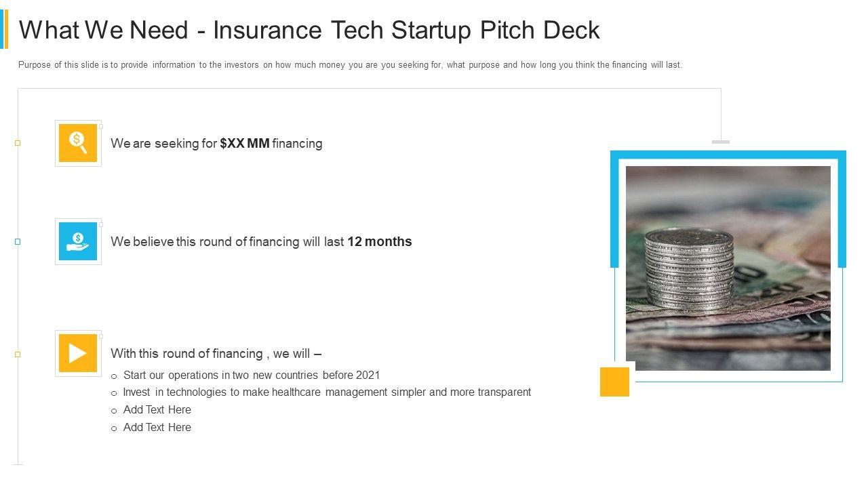Click the slide purpose description text
868x488 pixels.
(x=350, y=65)
